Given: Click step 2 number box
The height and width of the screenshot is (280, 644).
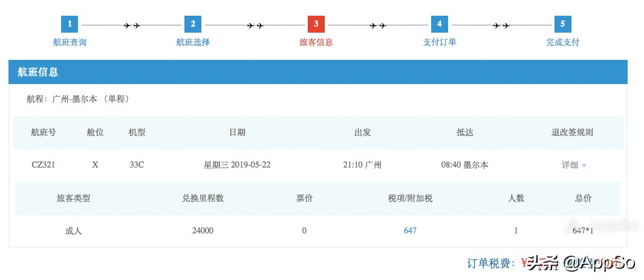Looking at the screenshot, I should (193, 24).
